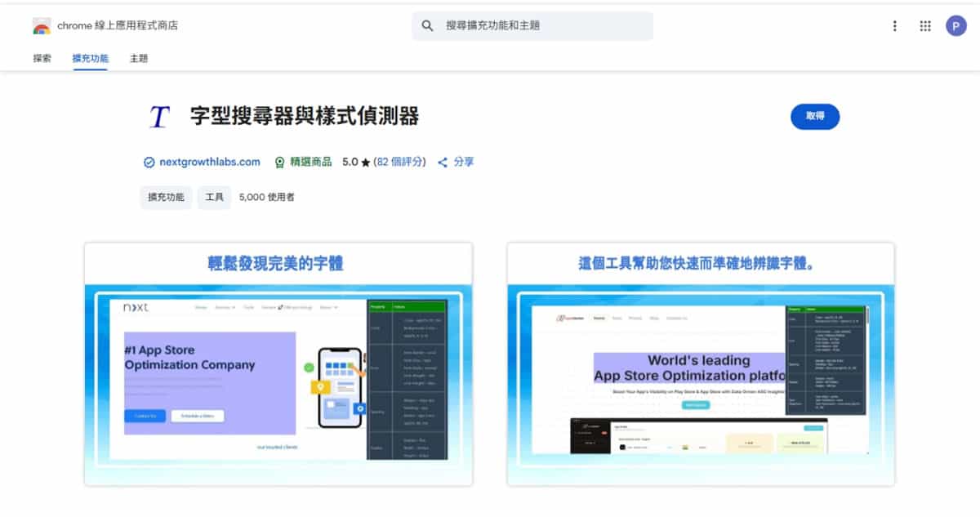Screen dimensions: 980x517
Task: Click the purple P profile avatar
Action: [955, 26]
